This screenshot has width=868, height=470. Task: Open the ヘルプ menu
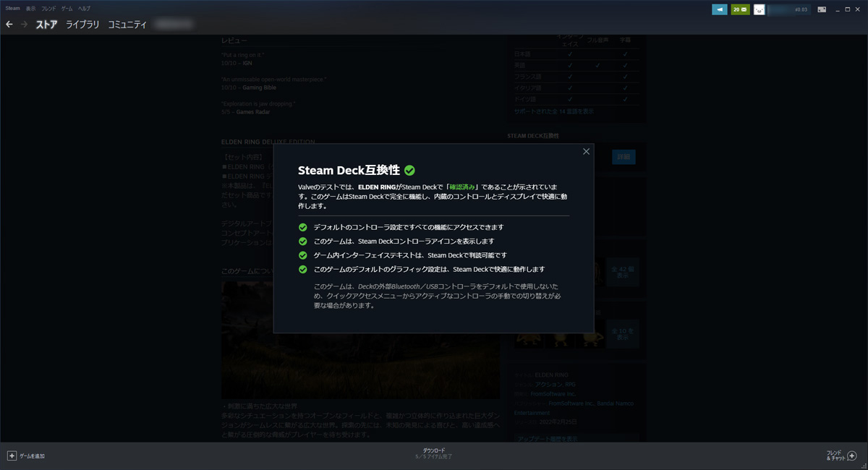(84, 8)
